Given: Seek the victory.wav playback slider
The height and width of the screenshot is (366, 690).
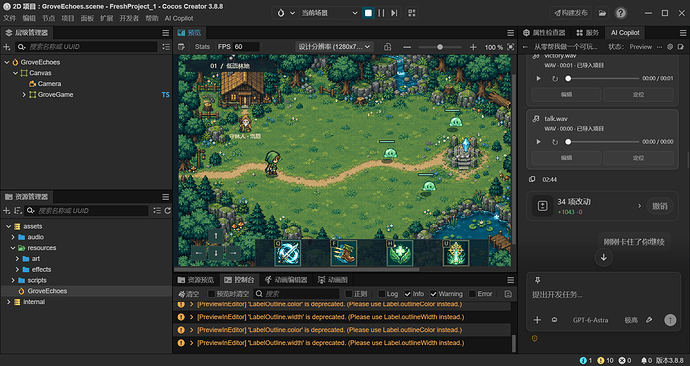Looking at the screenshot, I should click(x=603, y=78).
